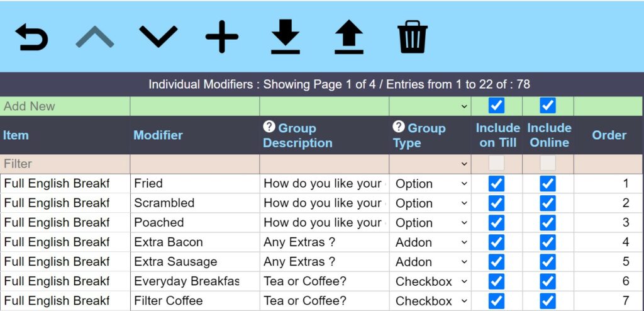Toggle Include Online for Extra Bacon
The width and height of the screenshot is (644, 311).
tap(548, 242)
